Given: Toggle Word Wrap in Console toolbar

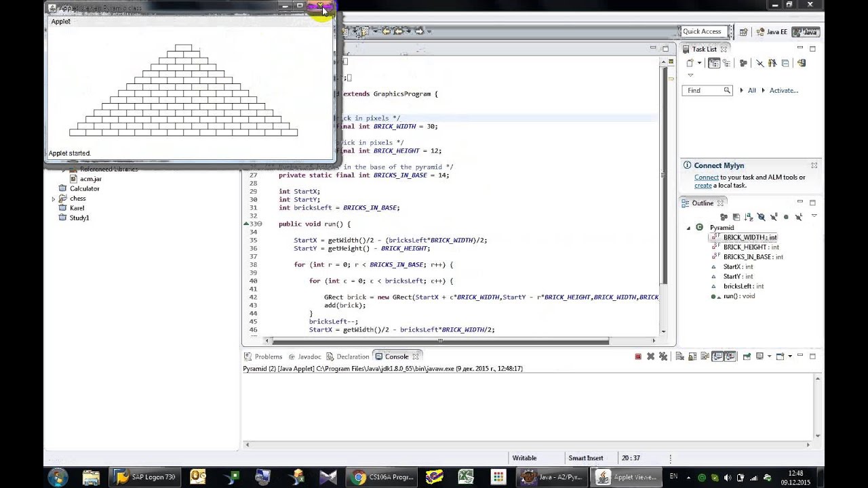Looking at the screenshot, I should pos(705,357).
